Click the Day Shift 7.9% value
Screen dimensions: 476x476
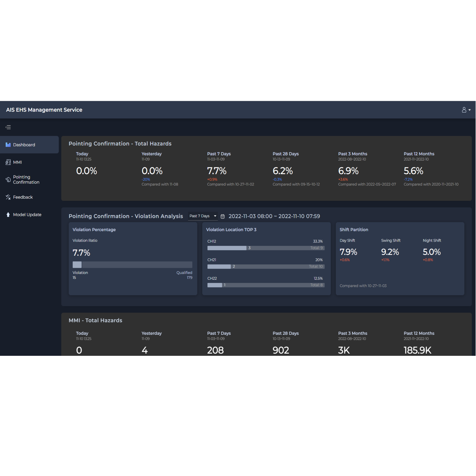[348, 252]
